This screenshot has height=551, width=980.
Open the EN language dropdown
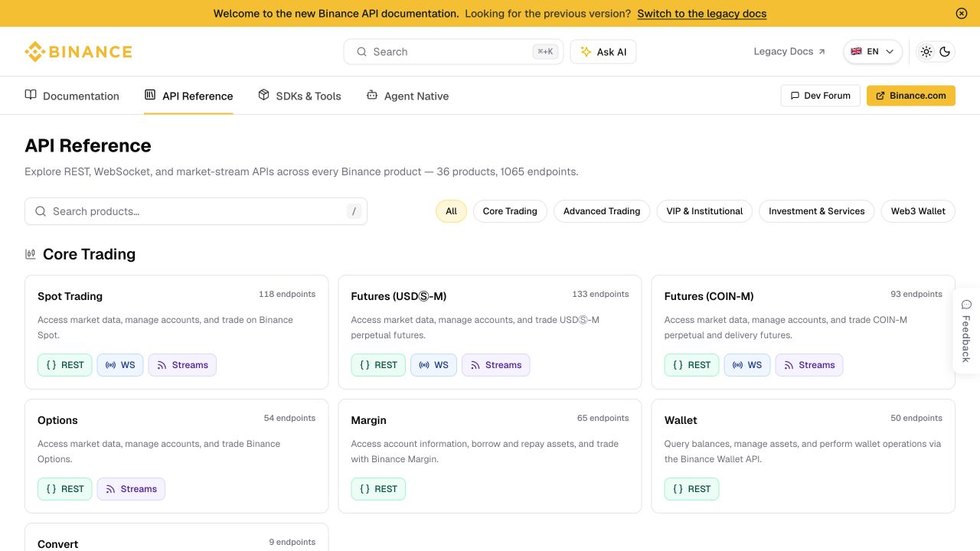[x=873, y=52]
